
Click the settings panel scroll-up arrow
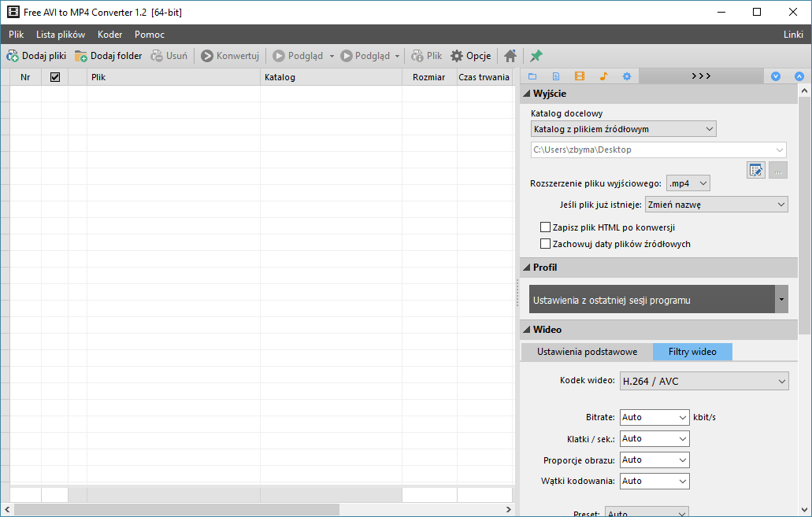pyautogui.click(x=804, y=90)
